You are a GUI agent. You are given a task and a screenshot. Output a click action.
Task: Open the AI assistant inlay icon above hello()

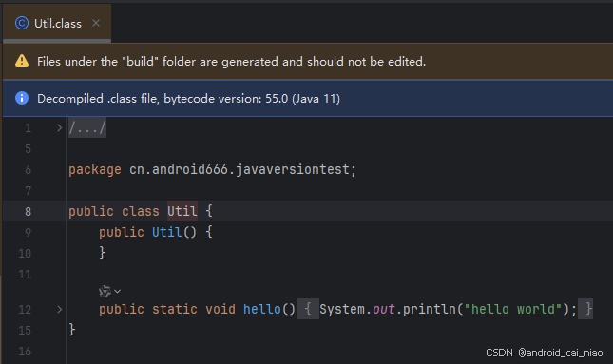coord(105,291)
